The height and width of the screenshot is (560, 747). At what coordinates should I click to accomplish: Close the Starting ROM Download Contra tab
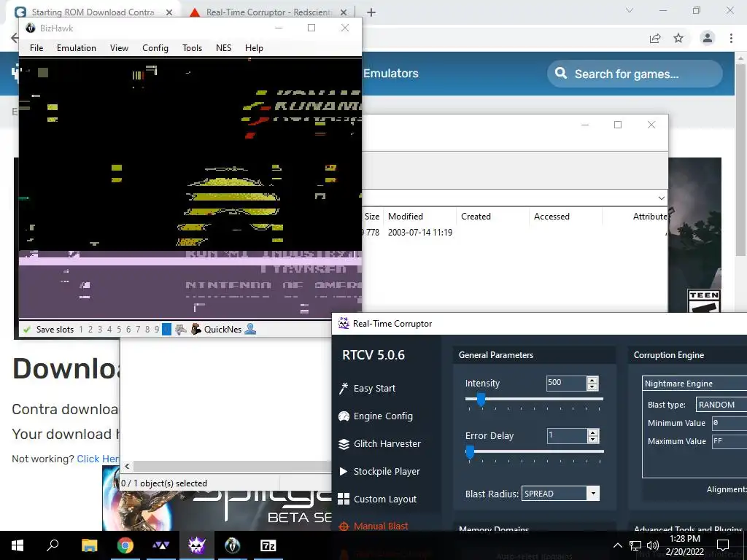pyautogui.click(x=169, y=12)
